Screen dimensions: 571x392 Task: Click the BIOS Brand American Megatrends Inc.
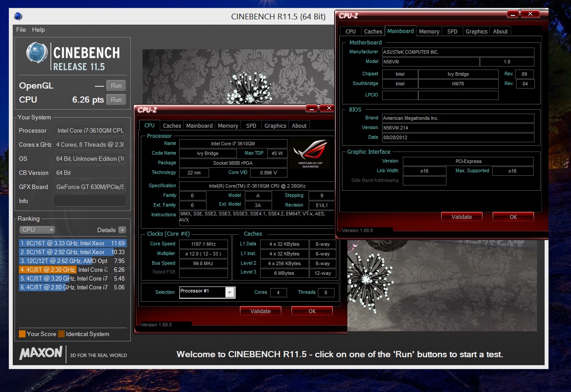[x=458, y=118]
